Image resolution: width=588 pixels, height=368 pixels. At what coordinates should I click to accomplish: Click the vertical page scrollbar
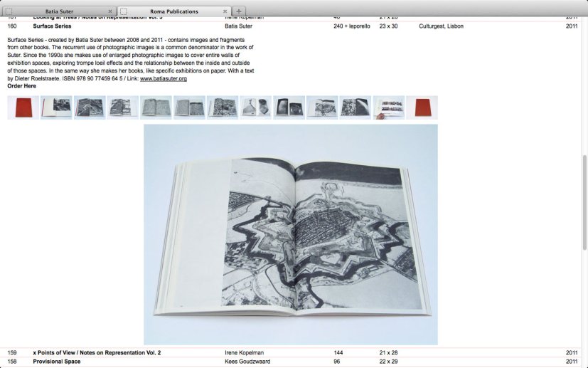coord(584,202)
